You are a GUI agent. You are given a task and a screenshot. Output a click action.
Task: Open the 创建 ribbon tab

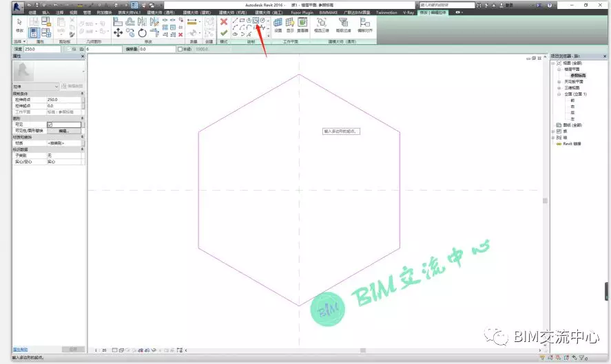pos(32,12)
